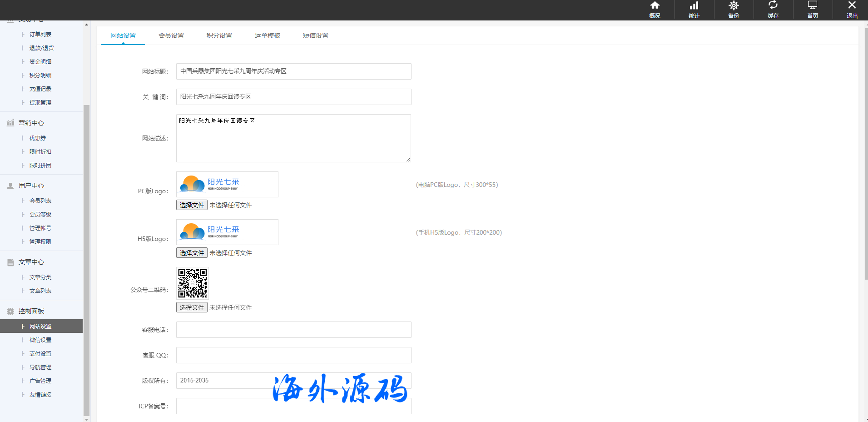Choose file for official account QR code

192,307
